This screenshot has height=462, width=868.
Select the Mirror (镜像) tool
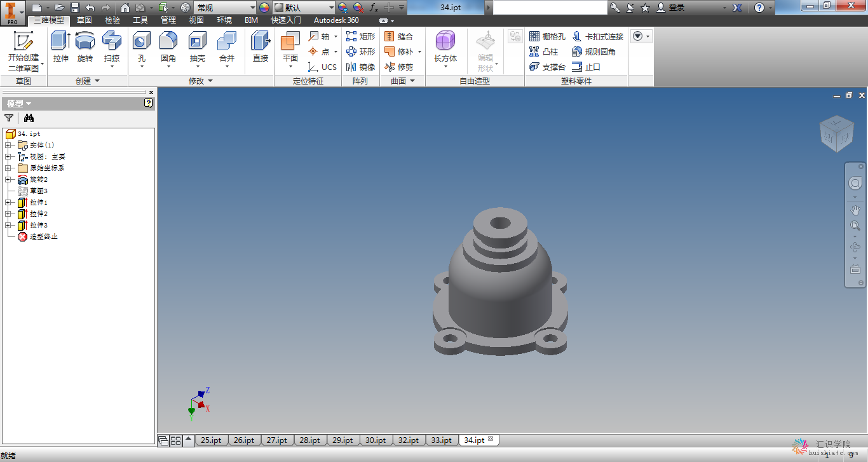point(360,67)
